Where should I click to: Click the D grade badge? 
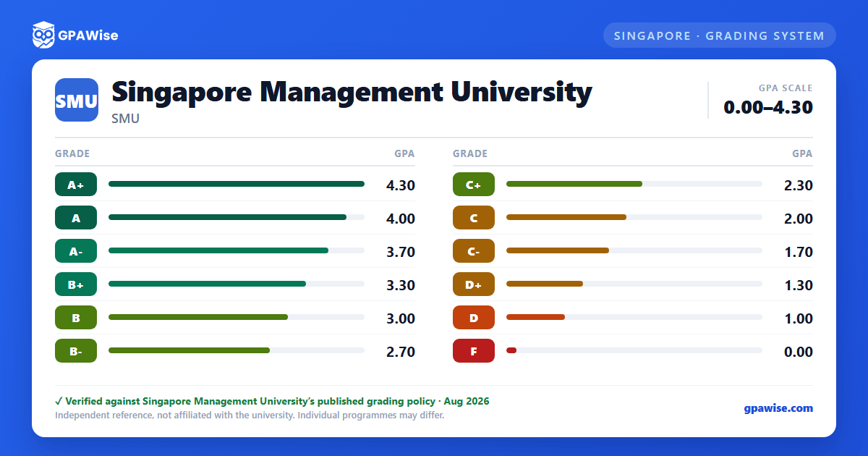(474, 318)
